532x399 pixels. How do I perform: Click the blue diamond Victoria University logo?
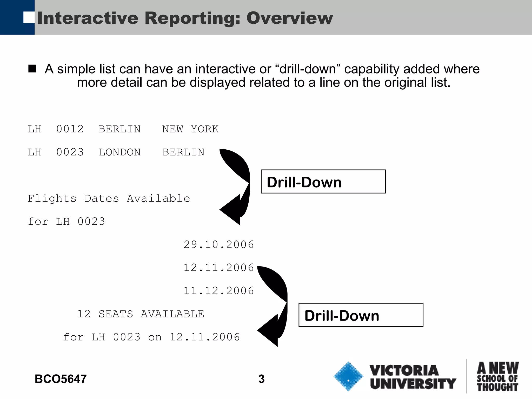tap(348, 376)
